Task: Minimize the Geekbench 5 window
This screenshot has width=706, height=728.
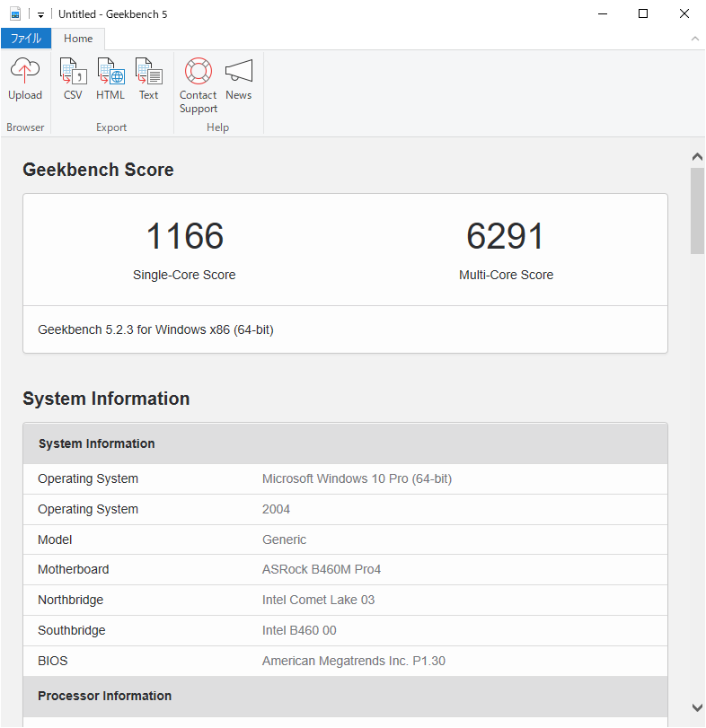Action: click(x=603, y=14)
